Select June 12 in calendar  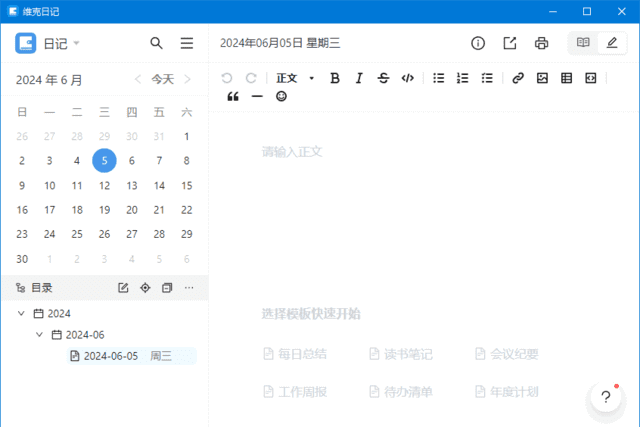point(104,186)
